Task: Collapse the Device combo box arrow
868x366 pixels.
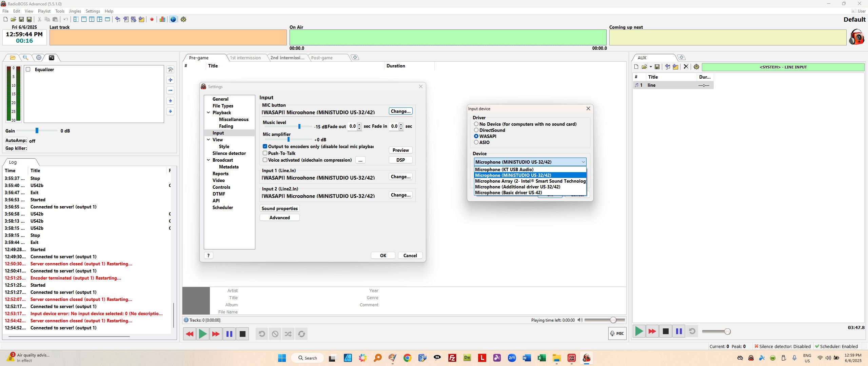Action: click(583, 162)
